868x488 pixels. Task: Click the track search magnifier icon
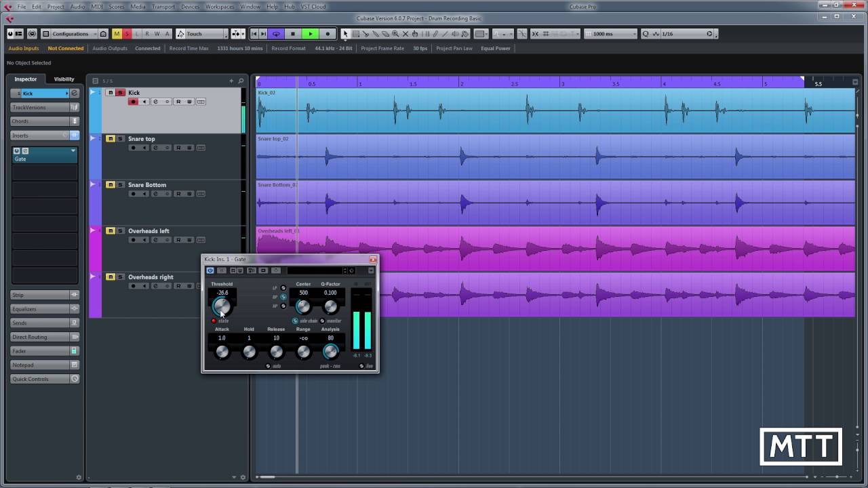click(241, 81)
